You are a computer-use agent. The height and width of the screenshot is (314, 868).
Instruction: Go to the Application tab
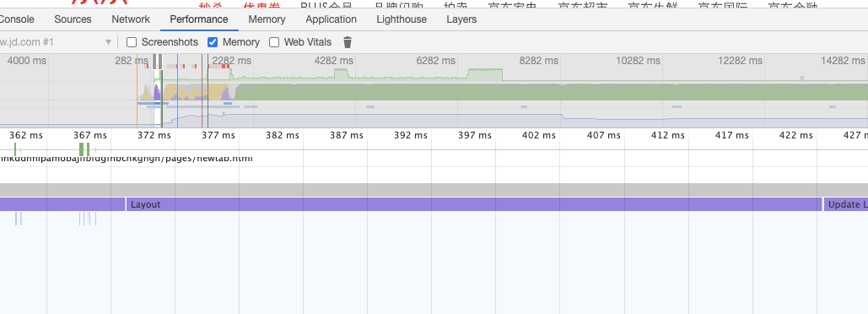[331, 19]
